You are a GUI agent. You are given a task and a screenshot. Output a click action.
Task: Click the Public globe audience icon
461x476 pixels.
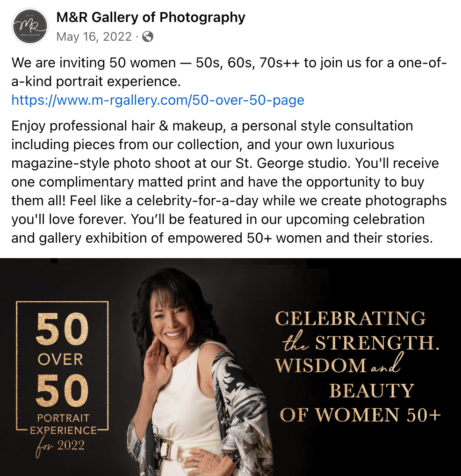(x=148, y=37)
